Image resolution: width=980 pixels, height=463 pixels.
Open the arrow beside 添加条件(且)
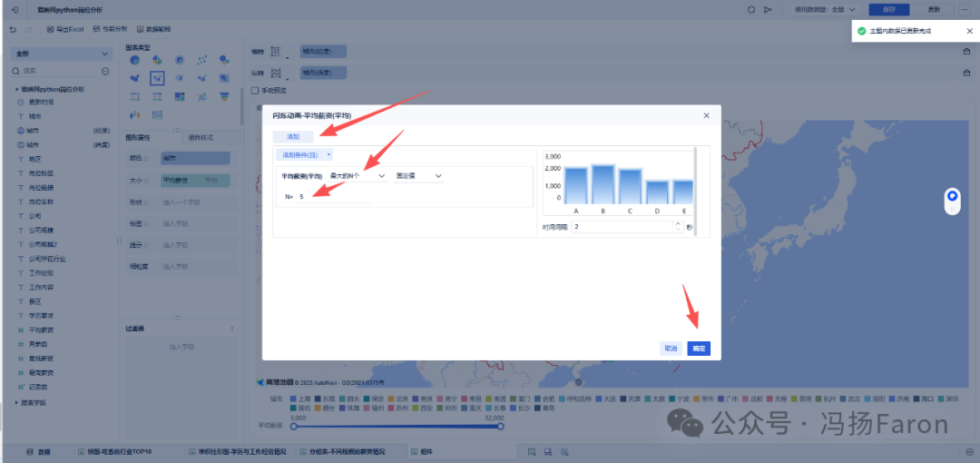(x=328, y=154)
